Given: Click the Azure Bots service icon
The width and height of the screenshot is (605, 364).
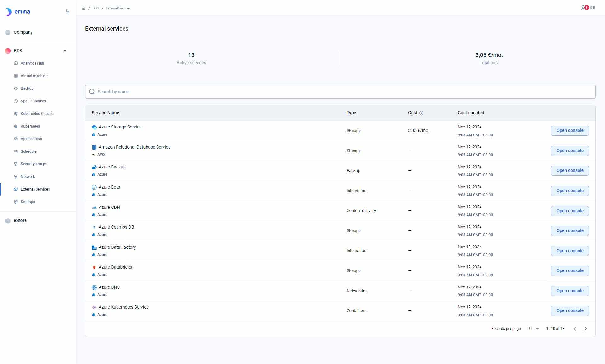Looking at the screenshot, I should pos(94,187).
